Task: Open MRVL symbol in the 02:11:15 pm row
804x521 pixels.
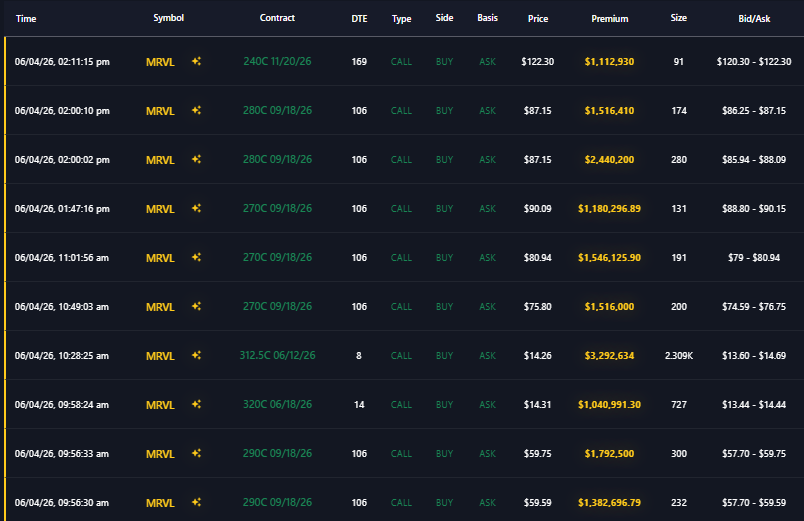Action: 160,62
